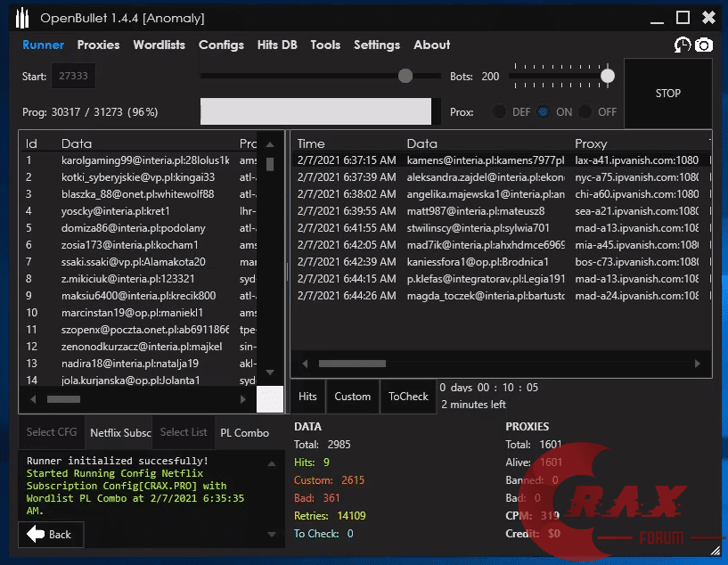Click the Back arrow button
This screenshot has height=565, width=728.
(51, 535)
